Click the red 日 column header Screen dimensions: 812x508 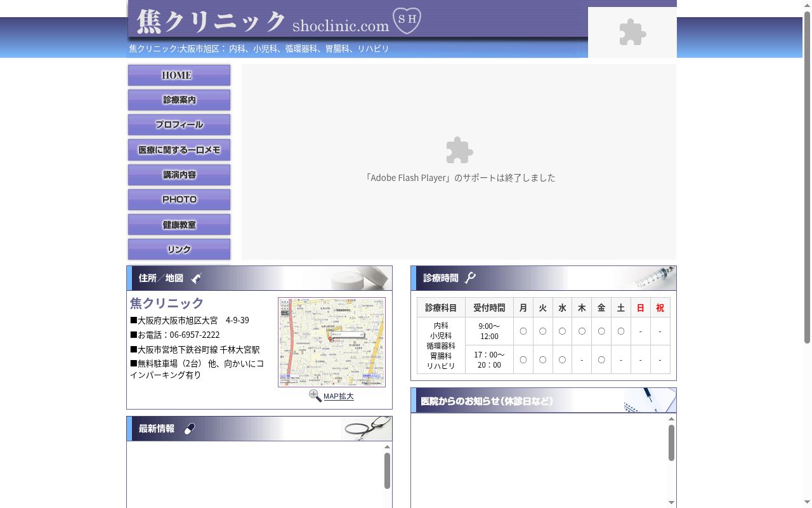[641, 308]
